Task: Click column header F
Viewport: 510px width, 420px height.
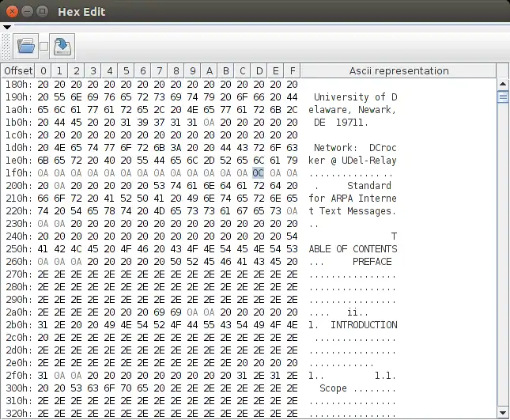Action: (292, 71)
